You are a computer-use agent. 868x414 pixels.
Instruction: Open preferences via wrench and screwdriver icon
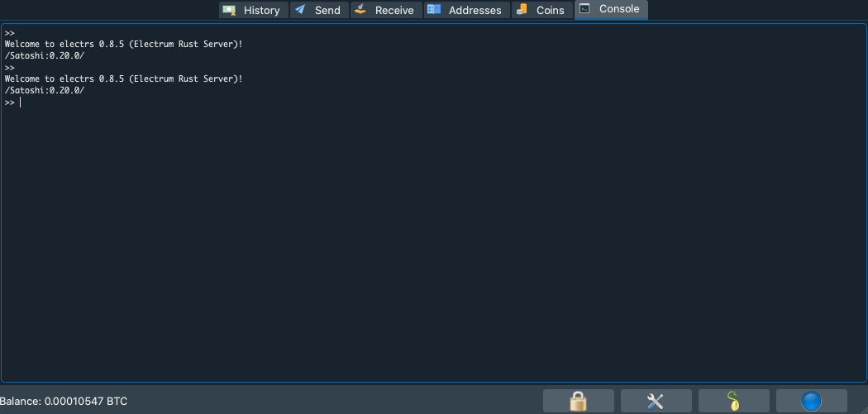pyautogui.click(x=656, y=401)
